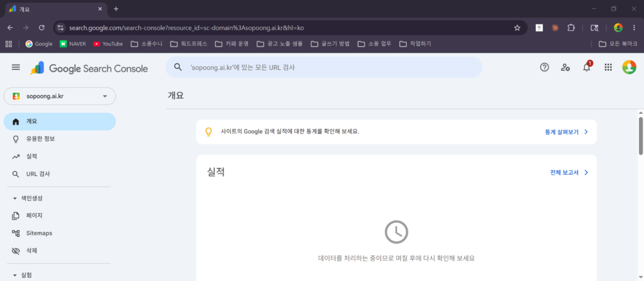This screenshot has width=644, height=281.
Task: Open user and permission settings icon
Action: [565, 67]
